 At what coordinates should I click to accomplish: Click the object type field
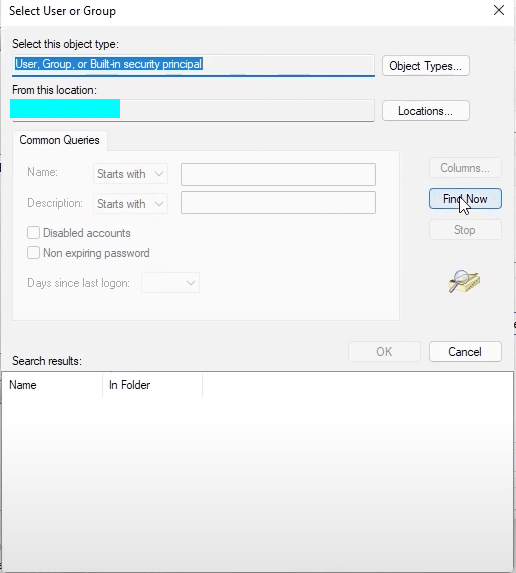tap(193, 65)
